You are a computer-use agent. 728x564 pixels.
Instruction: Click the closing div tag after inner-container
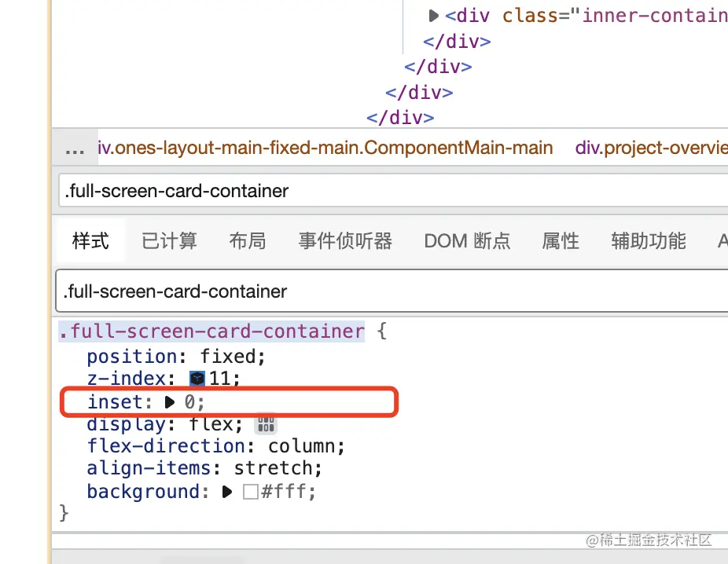pos(457,42)
